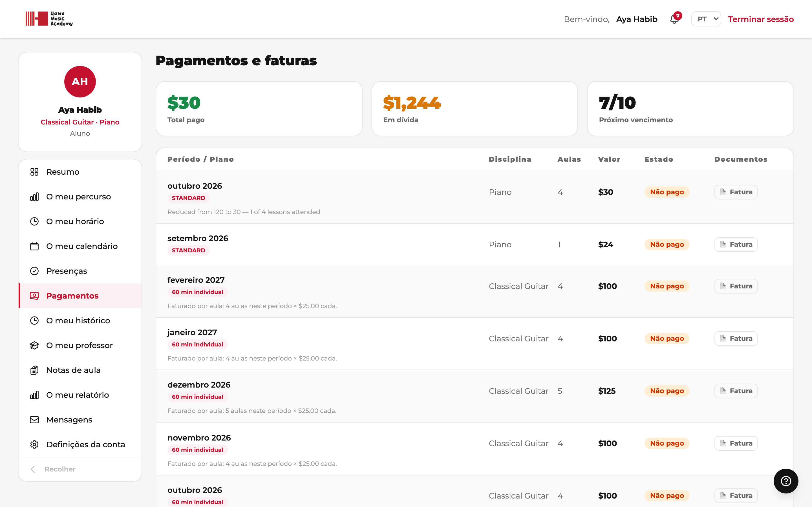Click the Resumo grid icon
This screenshot has height=507, width=812.
coord(34,172)
